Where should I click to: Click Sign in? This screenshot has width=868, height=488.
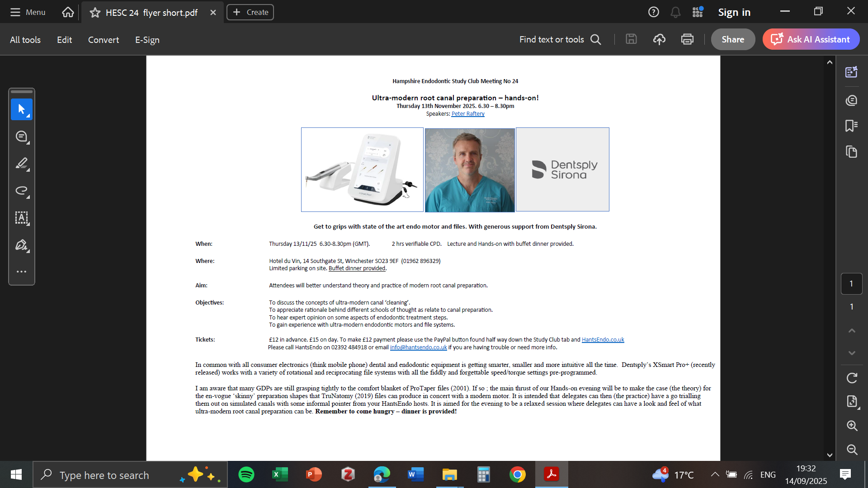click(734, 12)
